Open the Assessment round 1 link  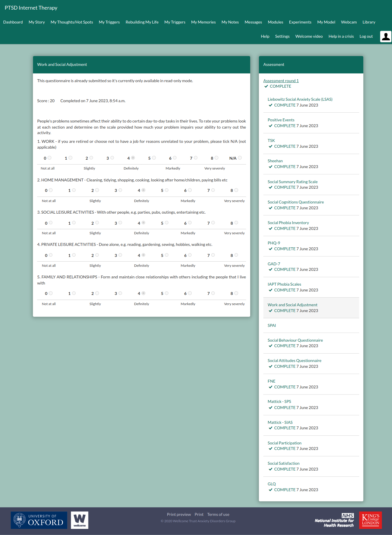(x=281, y=81)
